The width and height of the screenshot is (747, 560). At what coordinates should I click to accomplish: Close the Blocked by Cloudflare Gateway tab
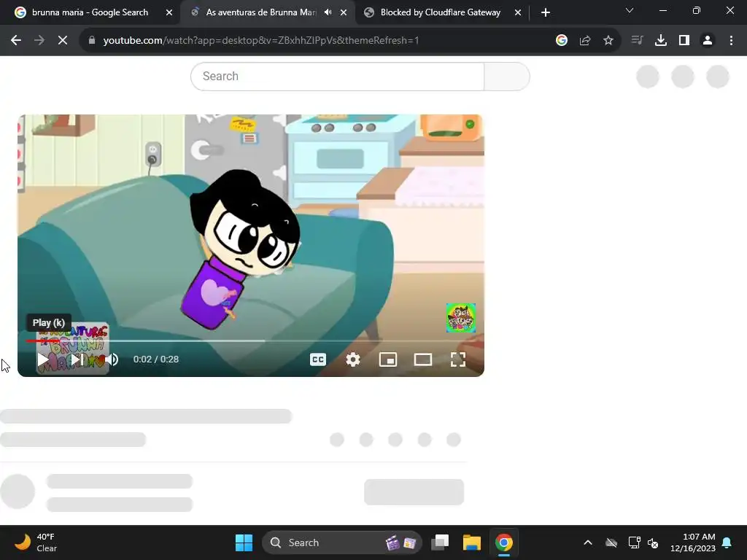point(518,13)
